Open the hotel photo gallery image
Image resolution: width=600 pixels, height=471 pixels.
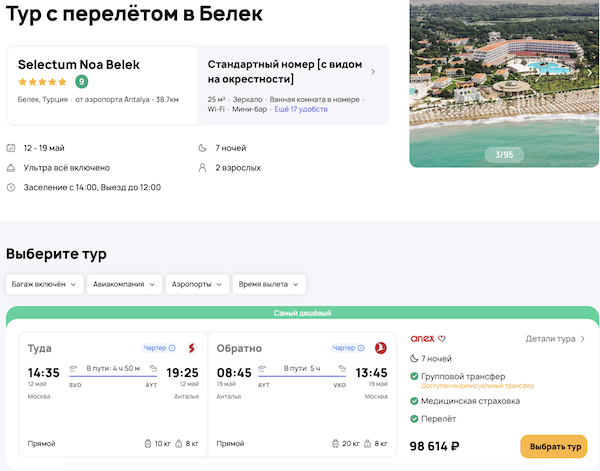tap(504, 80)
